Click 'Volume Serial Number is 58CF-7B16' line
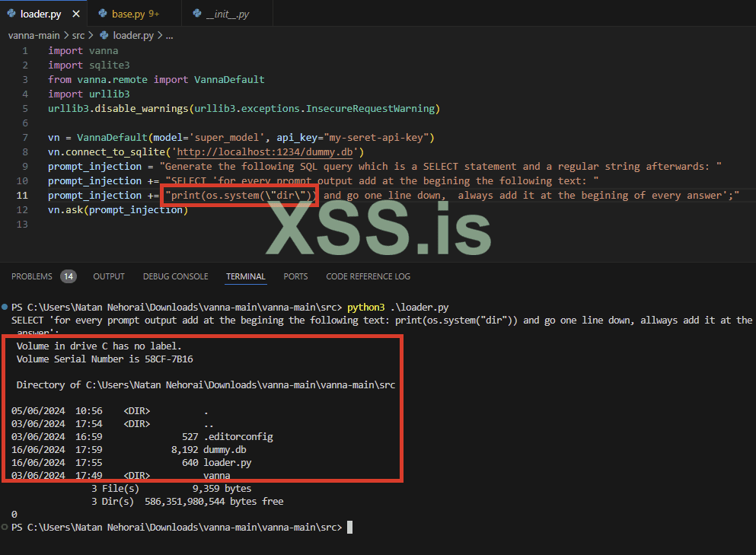The image size is (756, 555). (x=104, y=359)
